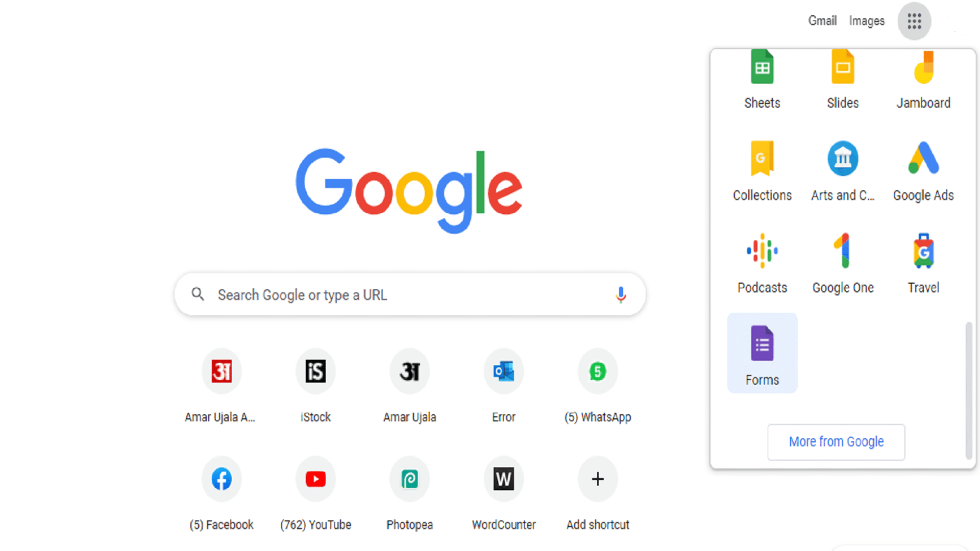
Task: Open Collections
Action: tap(762, 171)
